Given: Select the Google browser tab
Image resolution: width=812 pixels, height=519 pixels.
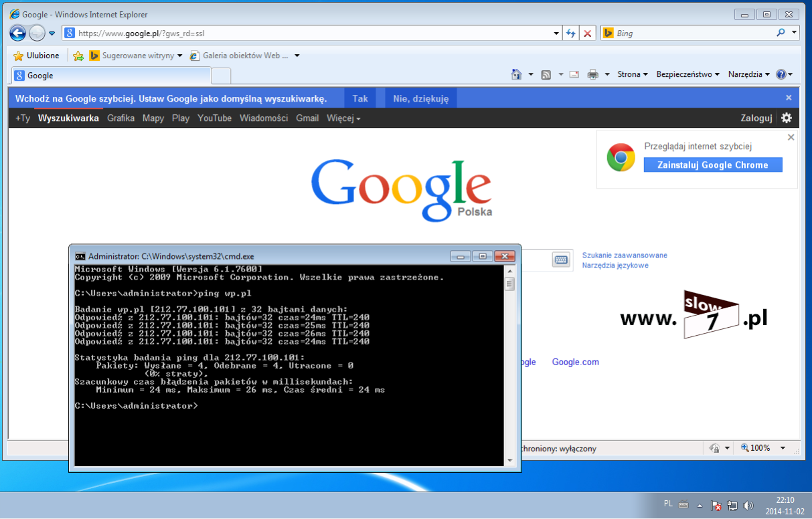Looking at the screenshot, I should 111,76.
